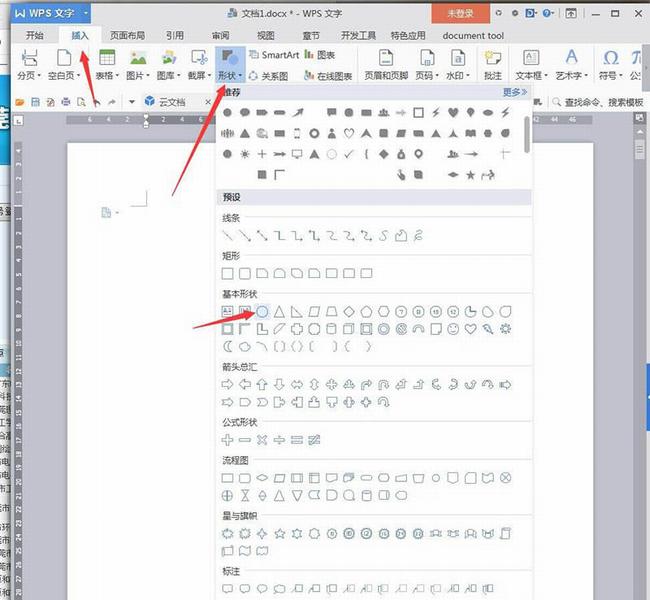Click the redo arrow in quick toolbar

(x=112, y=102)
